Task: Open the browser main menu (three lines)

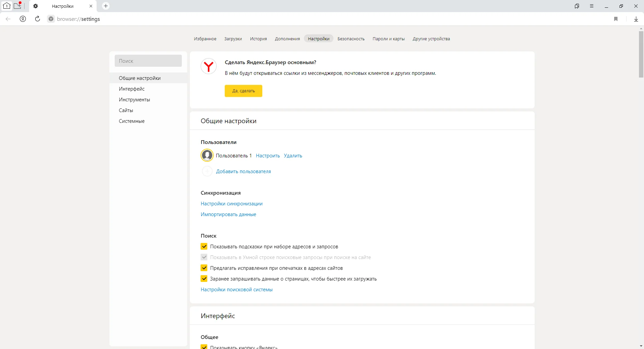Action: pyautogui.click(x=592, y=6)
